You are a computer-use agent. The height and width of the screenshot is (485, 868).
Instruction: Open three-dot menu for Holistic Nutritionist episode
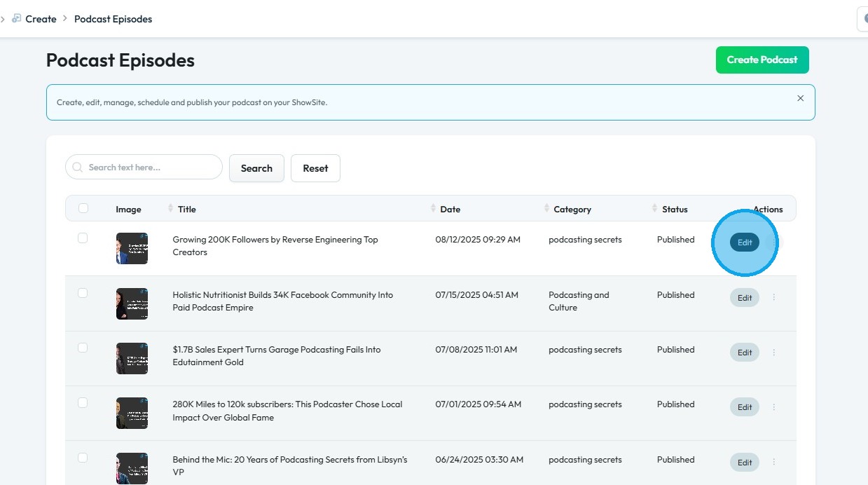tap(774, 297)
